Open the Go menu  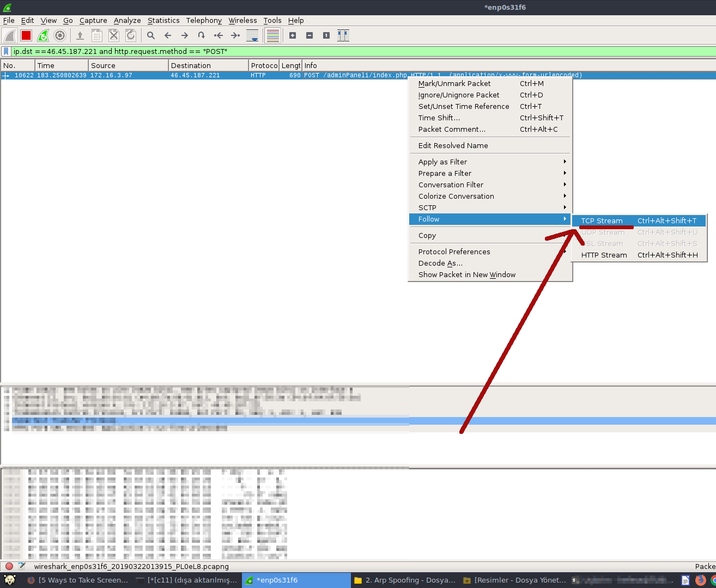click(68, 21)
